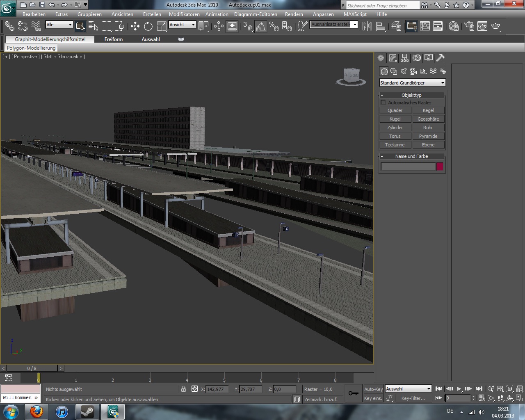Expand the Ansicht coordinate system dropdown
The height and width of the screenshot is (420, 525).
(182, 25)
